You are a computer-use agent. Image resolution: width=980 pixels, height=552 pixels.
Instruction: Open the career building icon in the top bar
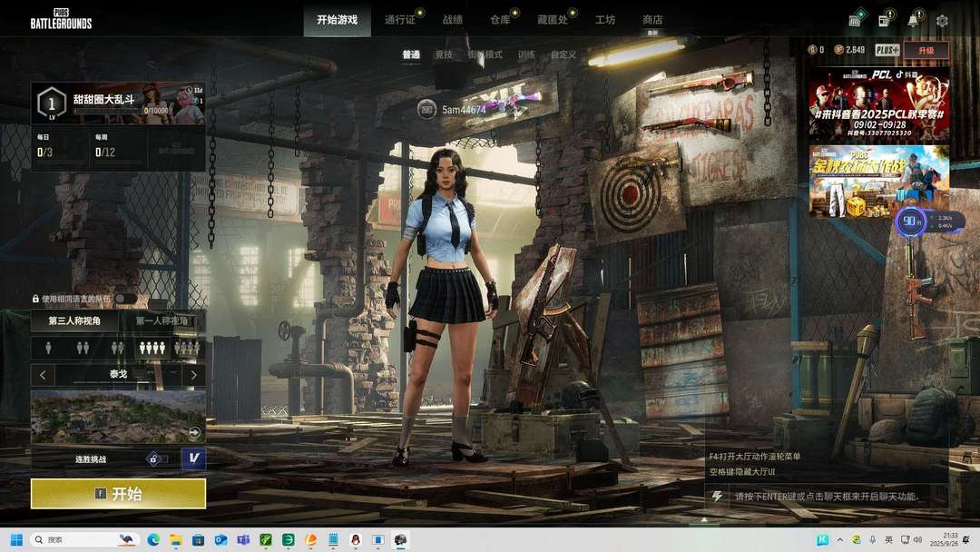coord(855,21)
